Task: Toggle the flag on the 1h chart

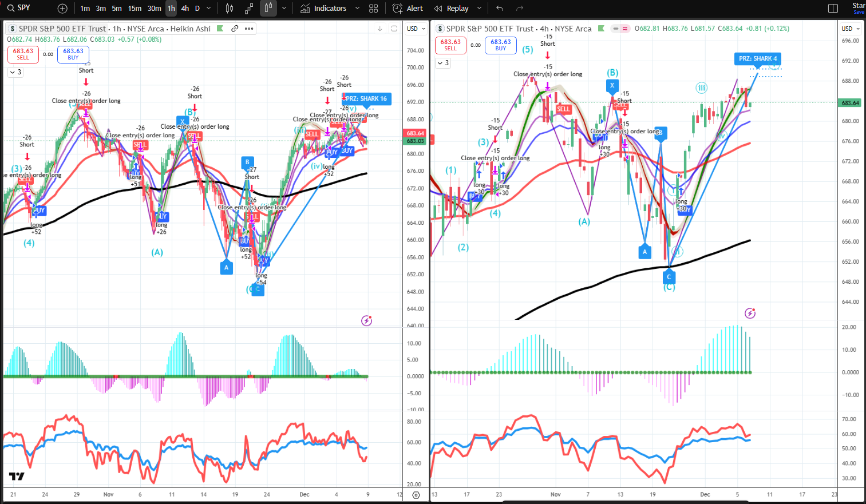Action: pyautogui.click(x=220, y=29)
